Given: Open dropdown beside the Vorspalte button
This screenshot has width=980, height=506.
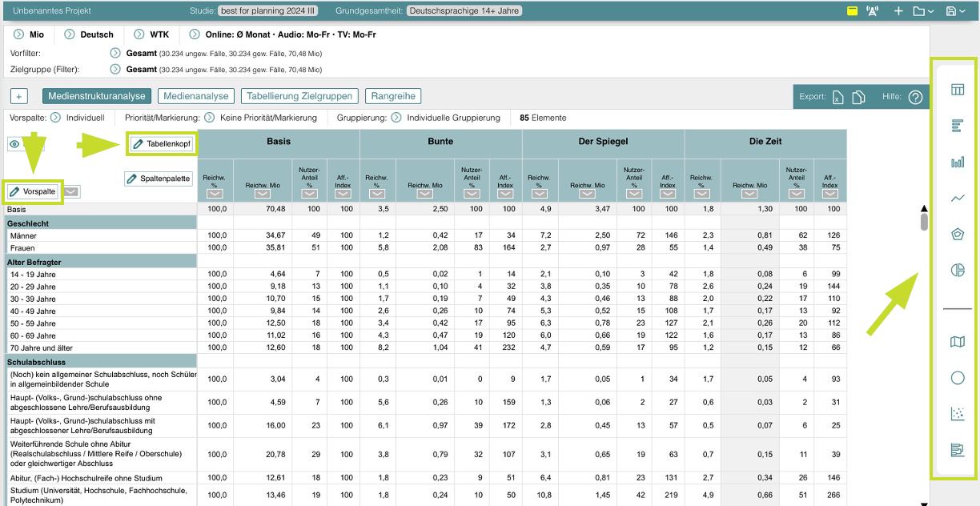Looking at the screenshot, I should tap(71, 191).
